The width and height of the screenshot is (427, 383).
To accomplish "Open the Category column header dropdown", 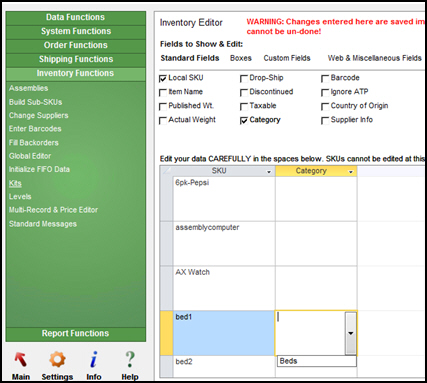I will 351,172.
